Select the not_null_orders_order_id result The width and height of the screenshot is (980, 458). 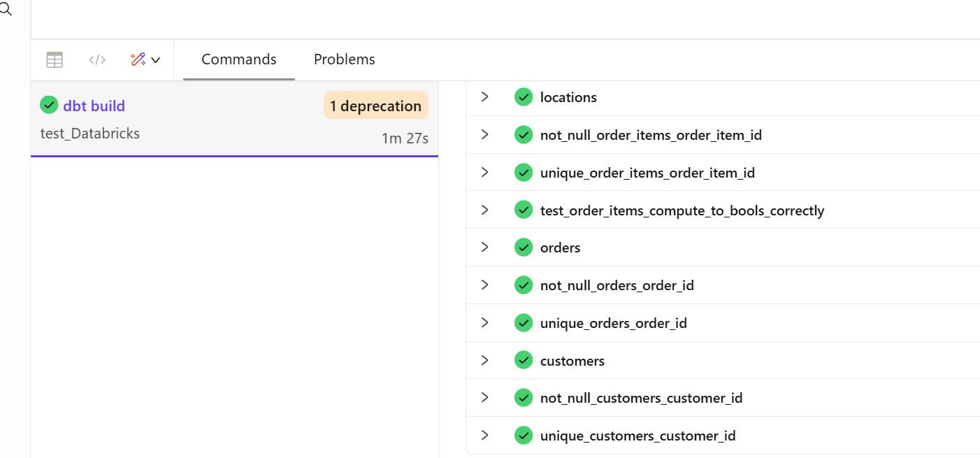[617, 285]
